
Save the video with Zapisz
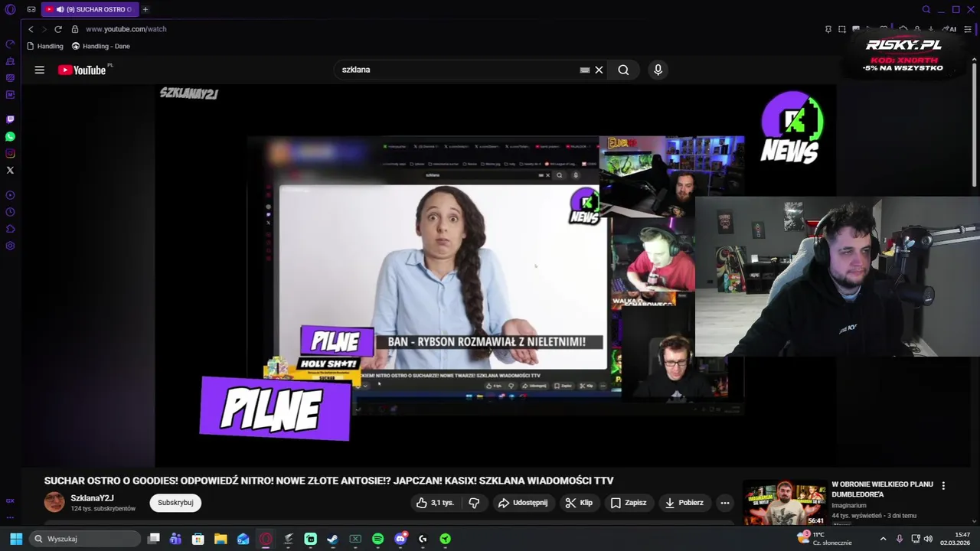pos(628,503)
